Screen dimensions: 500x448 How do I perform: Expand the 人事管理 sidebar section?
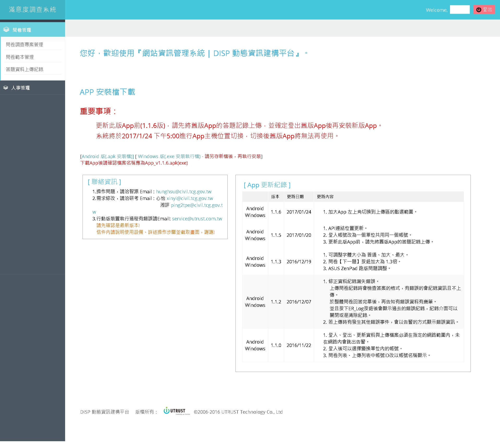pos(33,88)
